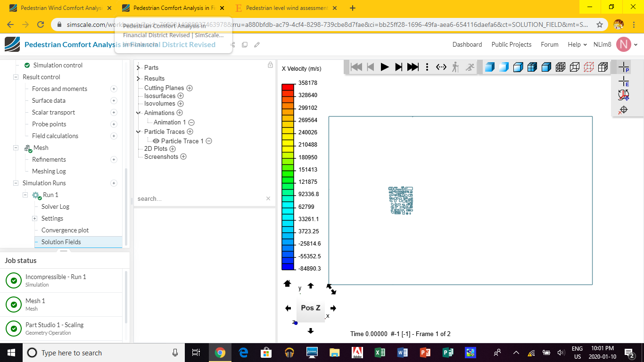
Task: Switch to Pedestrian level wind assessment browser tab
Action: point(286,8)
